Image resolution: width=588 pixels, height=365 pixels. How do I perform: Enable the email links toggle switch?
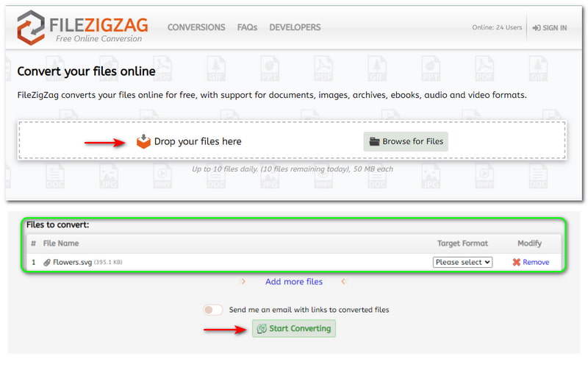coord(212,310)
